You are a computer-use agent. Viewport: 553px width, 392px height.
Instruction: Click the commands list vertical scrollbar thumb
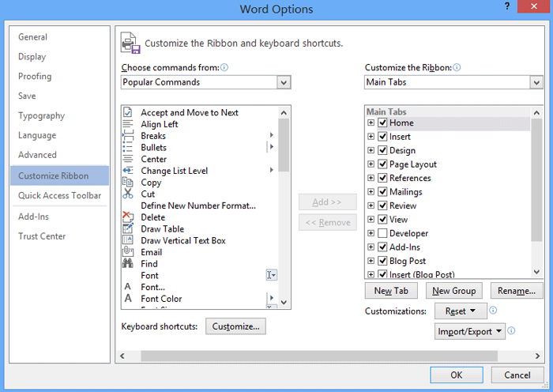point(284,145)
